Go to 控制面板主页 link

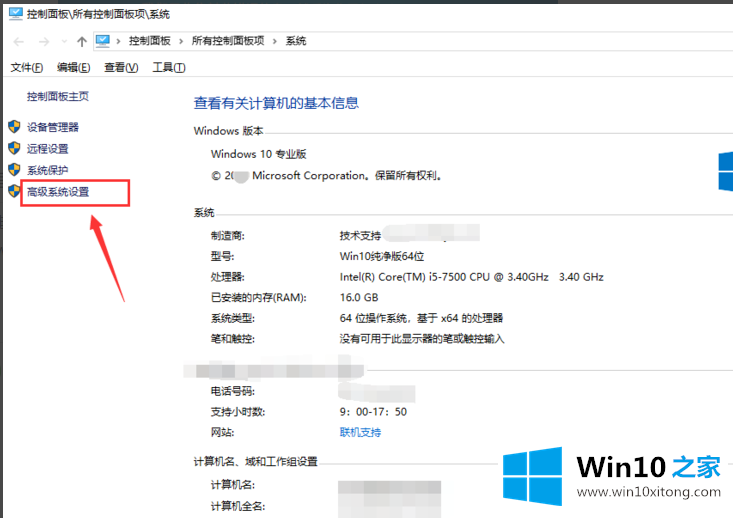pyautogui.click(x=57, y=96)
